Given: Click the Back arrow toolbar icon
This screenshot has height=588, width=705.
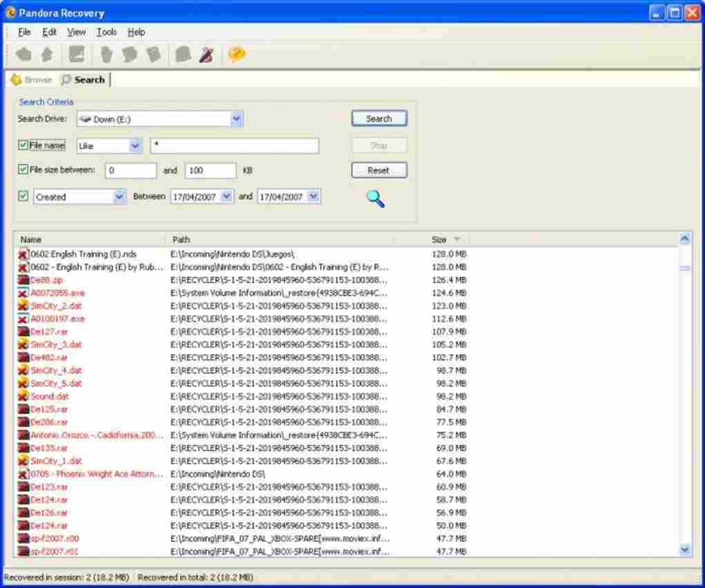Looking at the screenshot, I should pos(23,55).
